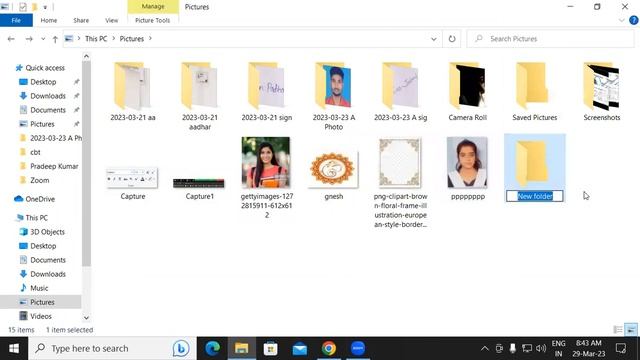Image resolution: width=640 pixels, height=360 pixels.
Task: Open the Help question mark icon
Action: pyautogui.click(x=633, y=20)
